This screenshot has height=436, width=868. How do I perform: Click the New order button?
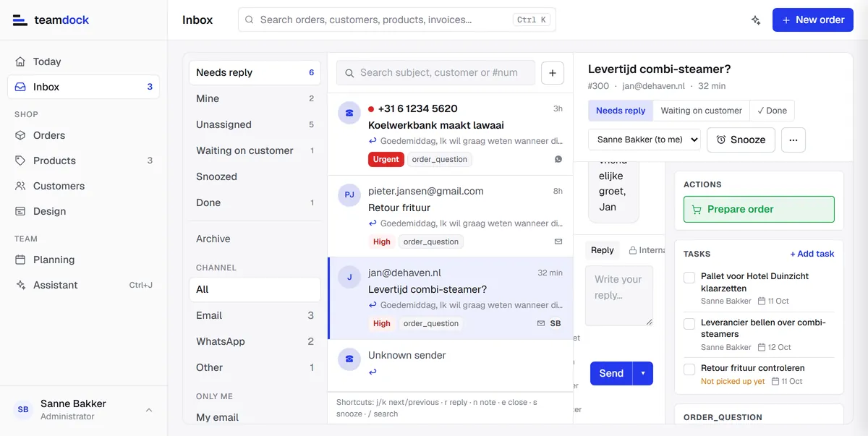tap(813, 20)
